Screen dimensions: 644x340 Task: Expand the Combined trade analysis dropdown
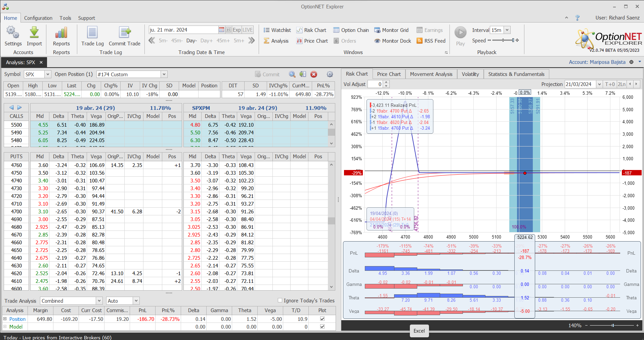(x=99, y=301)
